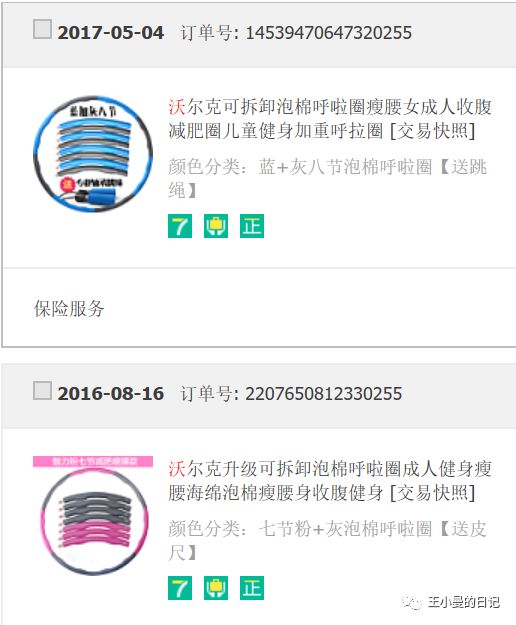
Task: Click the green 正 genuine icon on the 2017 order
Action: point(252,226)
